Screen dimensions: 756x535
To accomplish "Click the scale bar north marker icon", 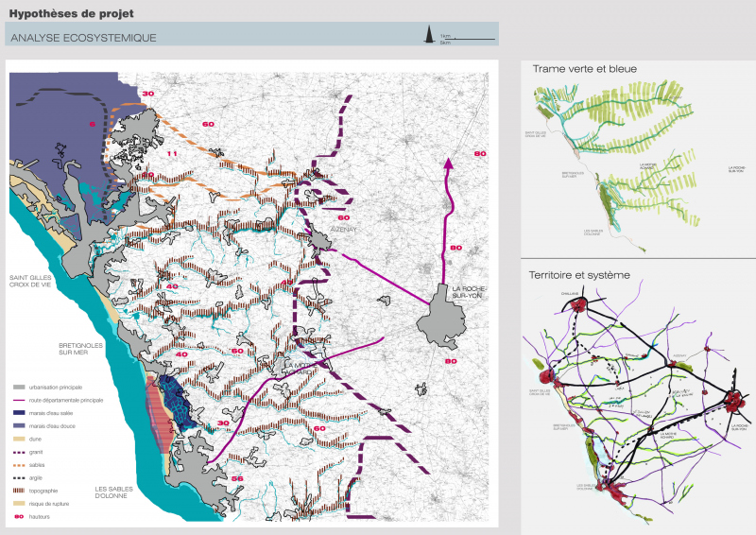I will tap(429, 37).
